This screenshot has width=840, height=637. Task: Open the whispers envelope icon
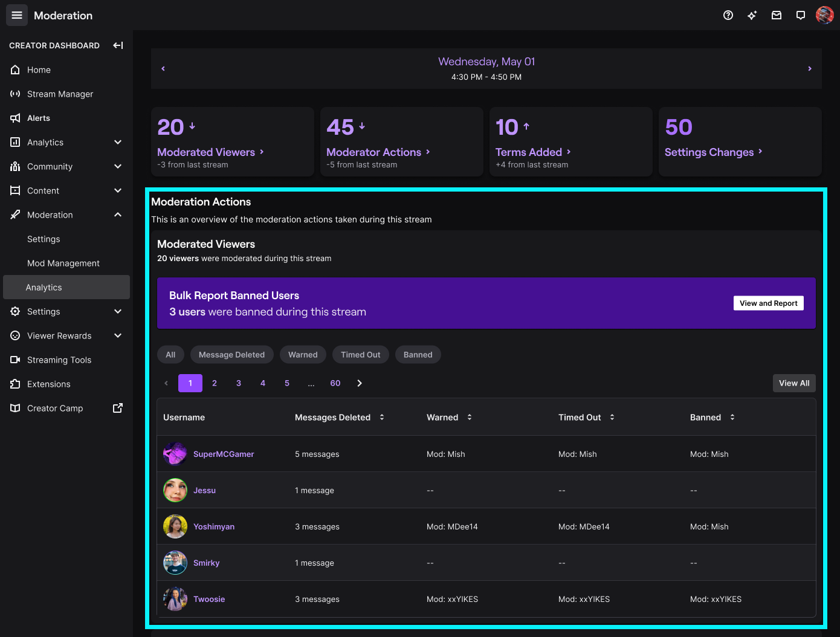click(x=777, y=15)
